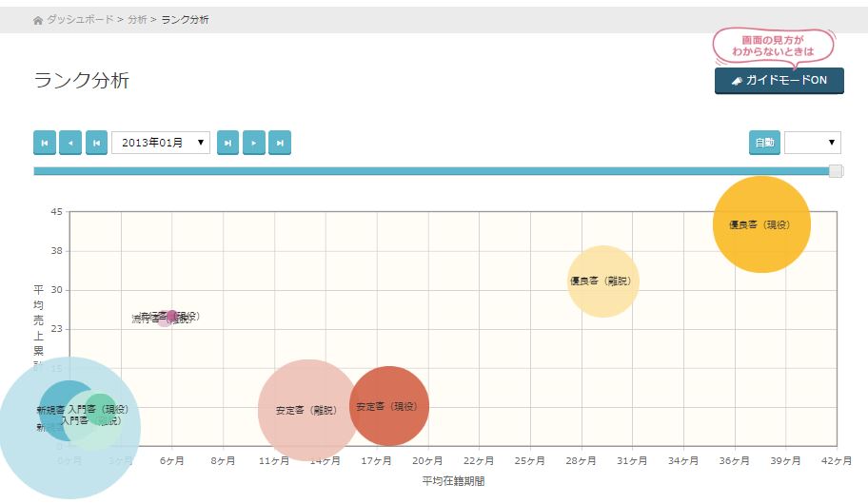868x504 pixels.
Task: Open the 2013年01月 month dropdown
Action: (161, 143)
